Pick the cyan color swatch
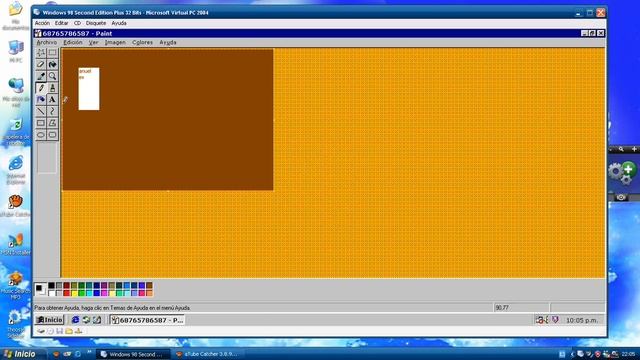640x360 pixels. coord(89,293)
